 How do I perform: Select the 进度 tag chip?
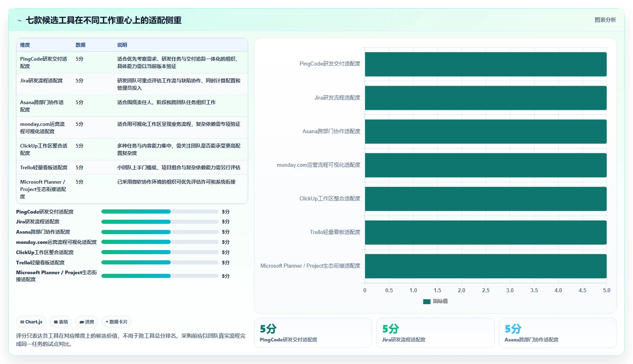[x=87, y=322]
